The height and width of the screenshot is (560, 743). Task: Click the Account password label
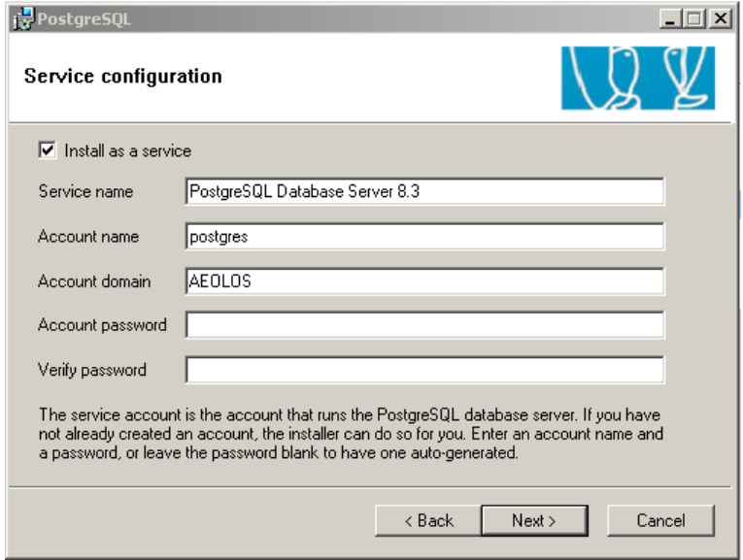click(x=102, y=325)
